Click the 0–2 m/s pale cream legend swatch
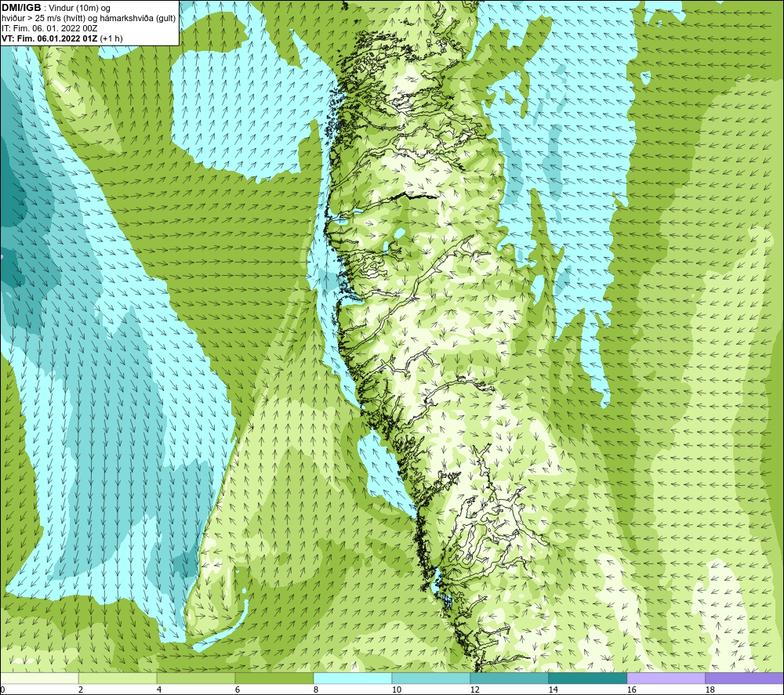Viewport: 784px width, 695px height. [39, 678]
